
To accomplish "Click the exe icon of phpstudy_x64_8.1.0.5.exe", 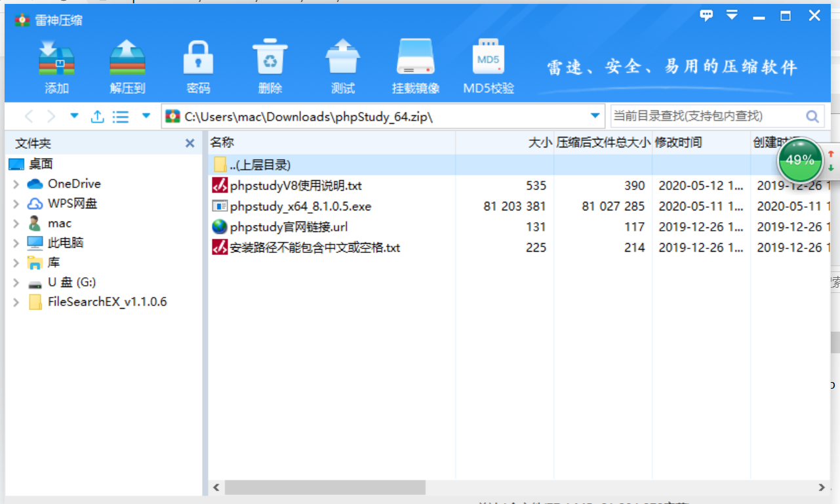I will [220, 206].
